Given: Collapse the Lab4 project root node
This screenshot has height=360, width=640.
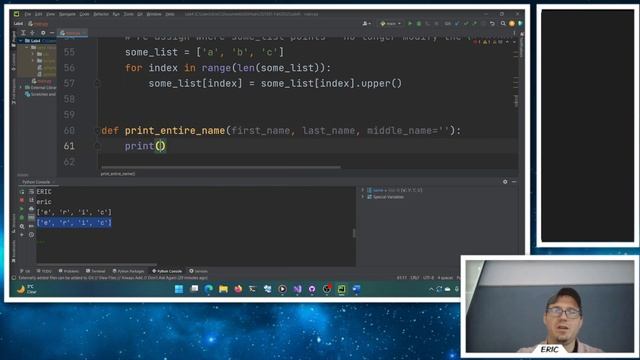Looking at the screenshot, I should pyautogui.click(x=20, y=41).
